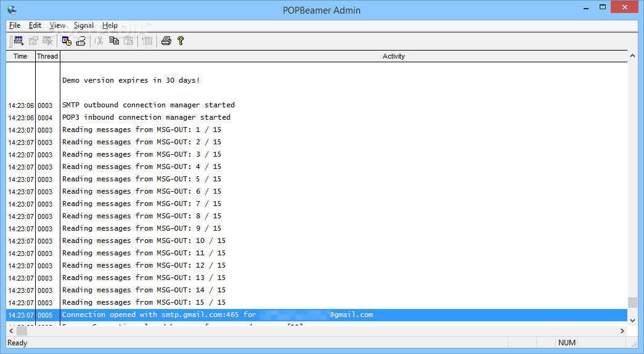Open the File menu
Viewport: 644px width, 354px height.
pos(15,25)
